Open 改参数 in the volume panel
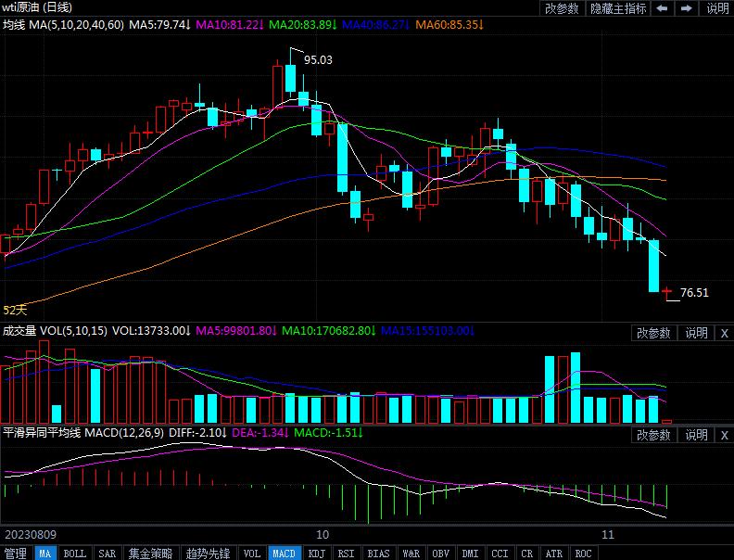The width and height of the screenshot is (734, 560). (653, 333)
